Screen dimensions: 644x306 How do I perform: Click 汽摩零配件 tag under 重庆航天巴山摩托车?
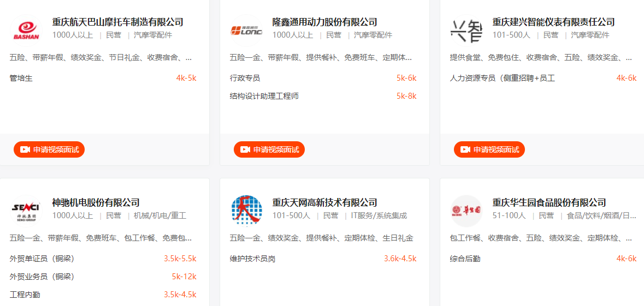click(x=153, y=35)
